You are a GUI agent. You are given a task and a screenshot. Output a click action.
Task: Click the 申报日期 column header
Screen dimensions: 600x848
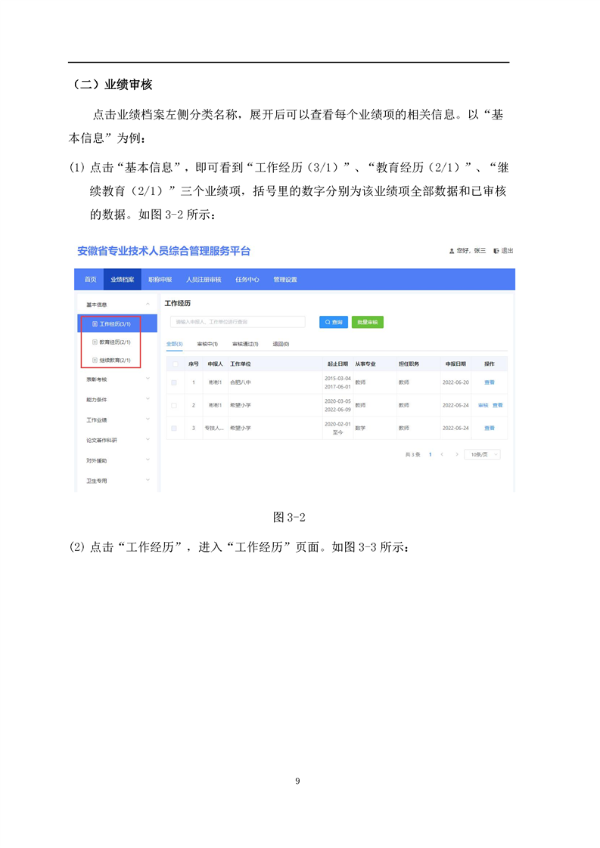tap(456, 364)
